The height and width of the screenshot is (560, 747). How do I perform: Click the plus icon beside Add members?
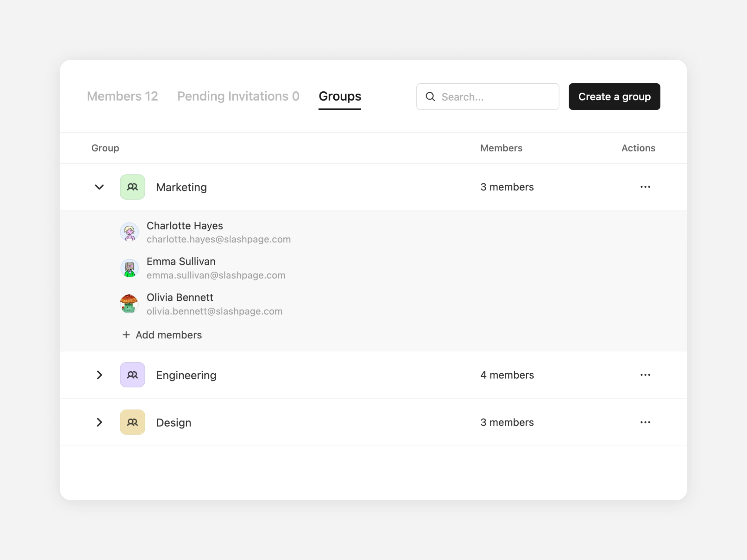coord(126,335)
